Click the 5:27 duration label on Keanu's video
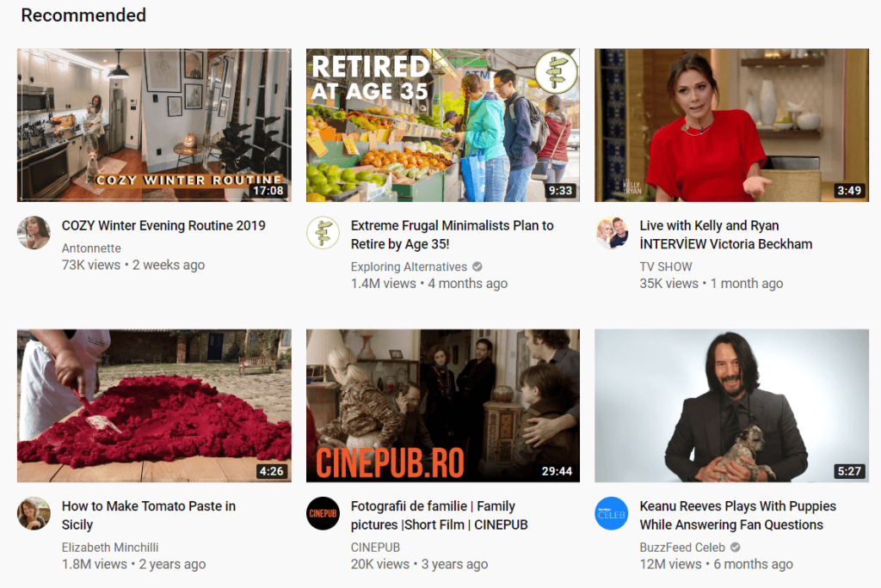Viewport: 881px width, 588px height. tap(847, 470)
